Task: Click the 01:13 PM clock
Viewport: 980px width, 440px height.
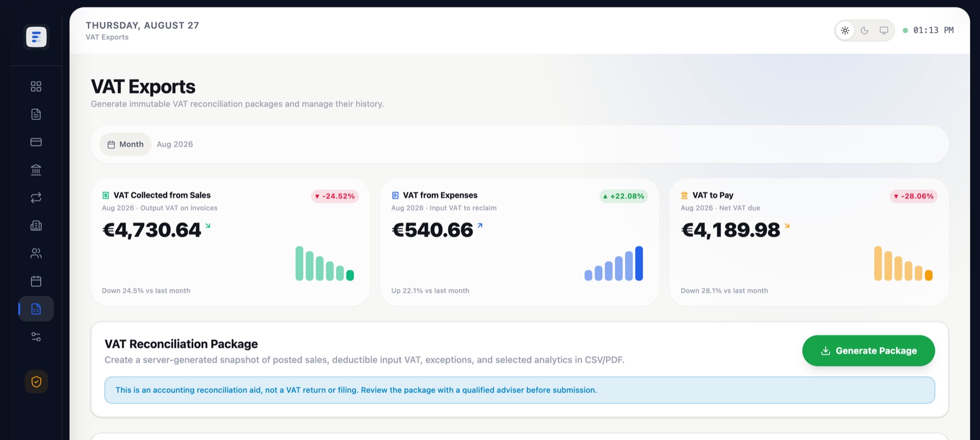Action: click(933, 30)
